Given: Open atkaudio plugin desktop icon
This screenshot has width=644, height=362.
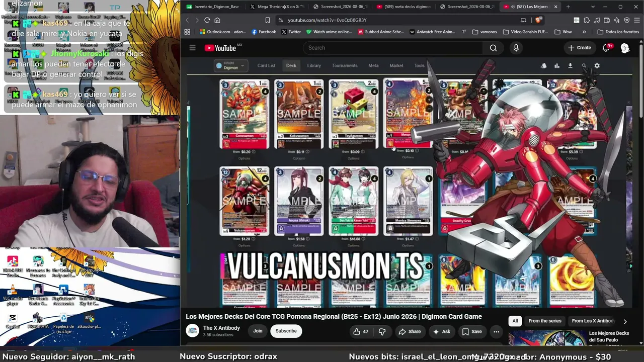Looking at the screenshot, I should [89, 321].
